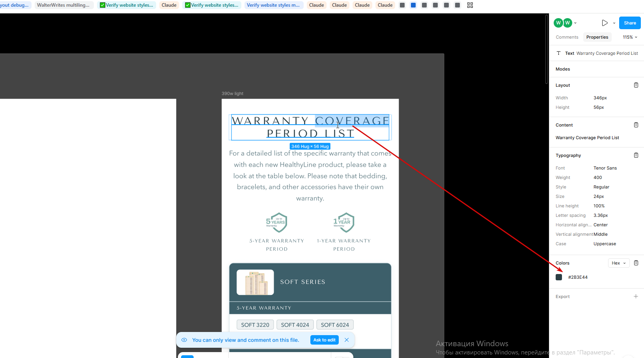Open the 'yout debug...' browser tab
This screenshot has height=358, width=644.
pos(15,5)
